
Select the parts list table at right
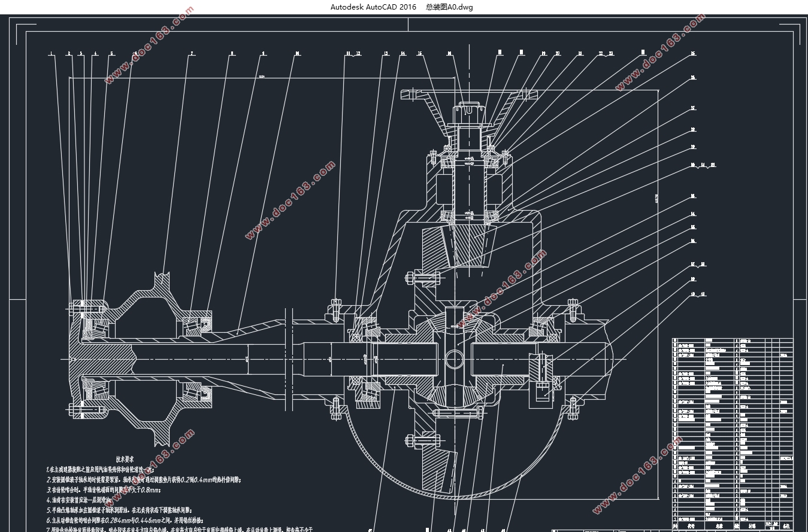coord(734,434)
